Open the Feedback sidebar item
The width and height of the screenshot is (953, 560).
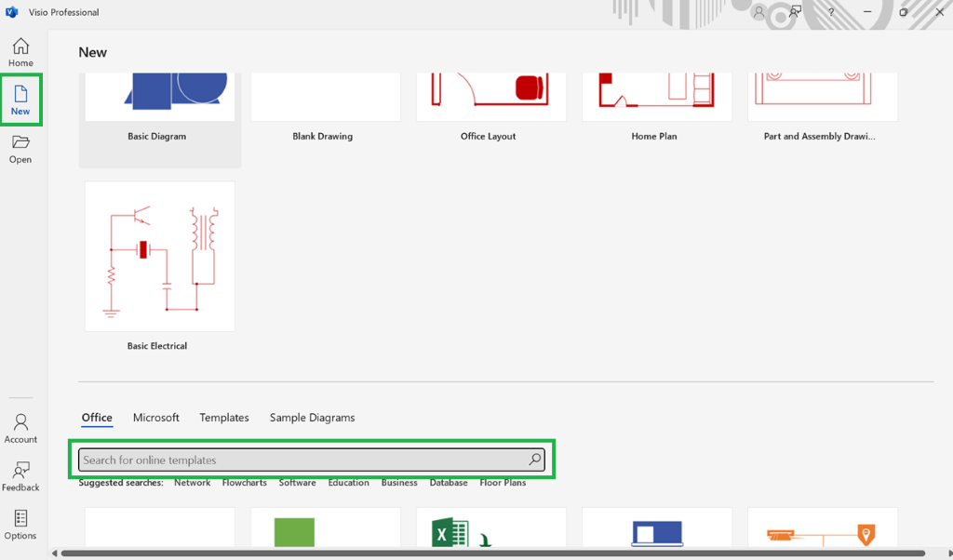[x=20, y=476]
